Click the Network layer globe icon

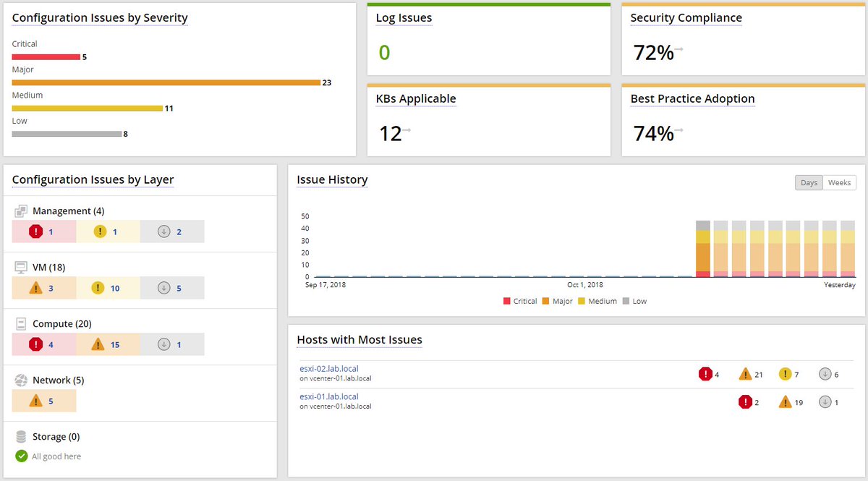coord(21,380)
